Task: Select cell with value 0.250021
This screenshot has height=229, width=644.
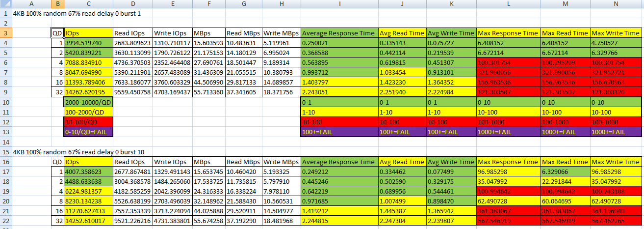Action: 339,43
